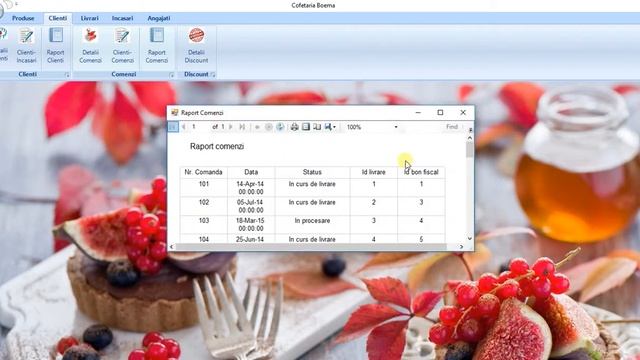Go to previous page in report toolbar
Screen dimensions: 640x360
pyautogui.click(x=184, y=127)
